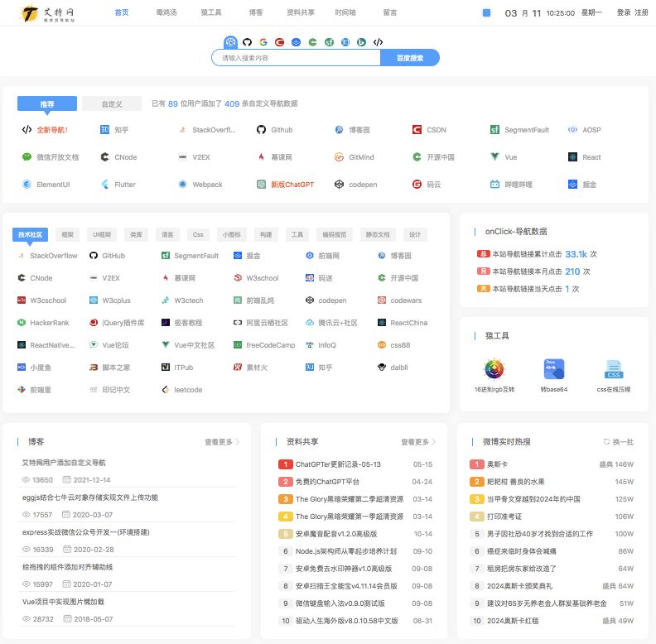Click 注册 in the header
656x644 pixels.
[641, 12]
